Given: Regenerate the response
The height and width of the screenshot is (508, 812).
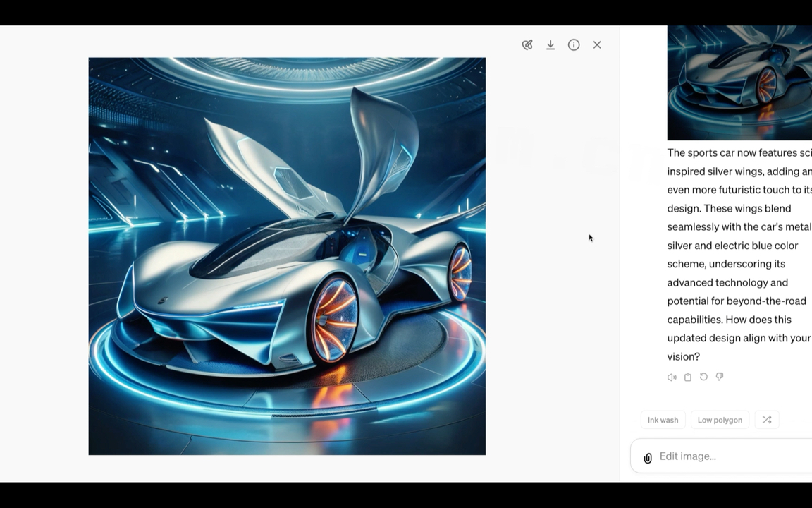Looking at the screenshot, I should [x=703, y=377].
